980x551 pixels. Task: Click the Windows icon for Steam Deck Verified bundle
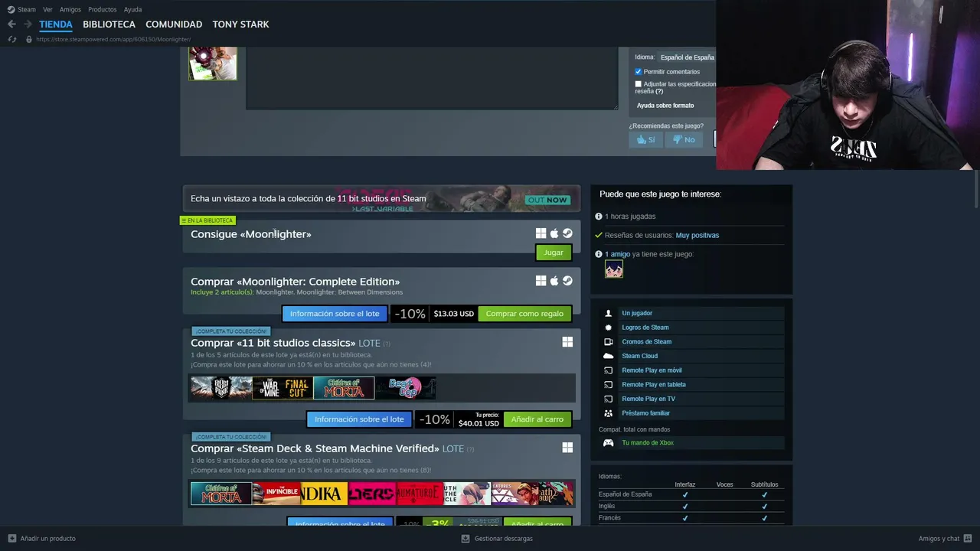coord(567,448)
